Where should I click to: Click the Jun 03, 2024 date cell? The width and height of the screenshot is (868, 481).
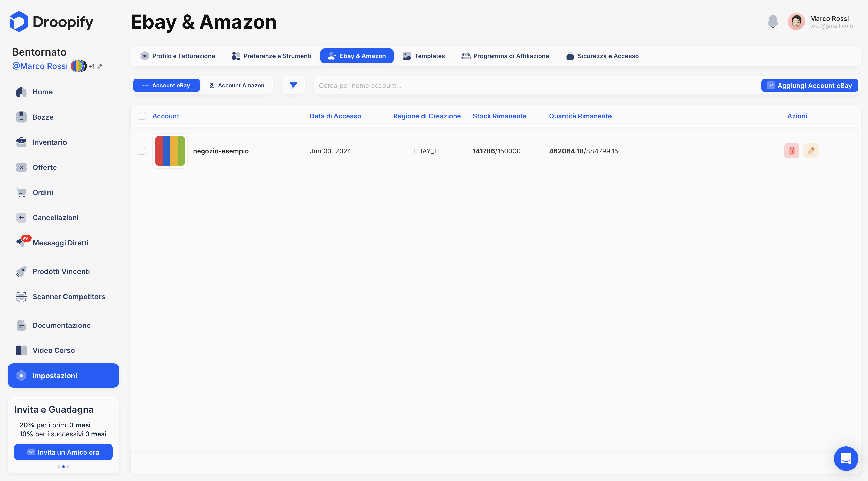pyautogui.click(x=330, y=151)
